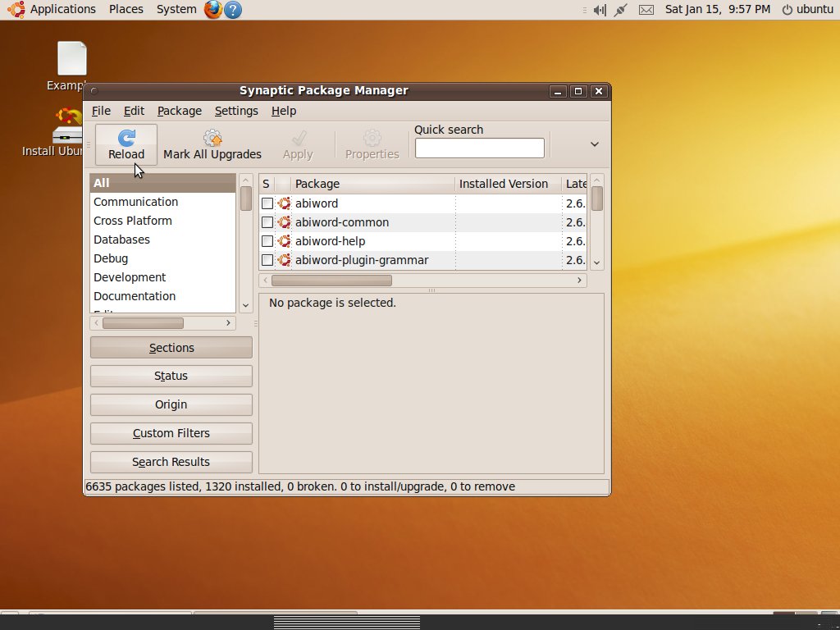Open the Places panel menu

(x=126, y=9)
